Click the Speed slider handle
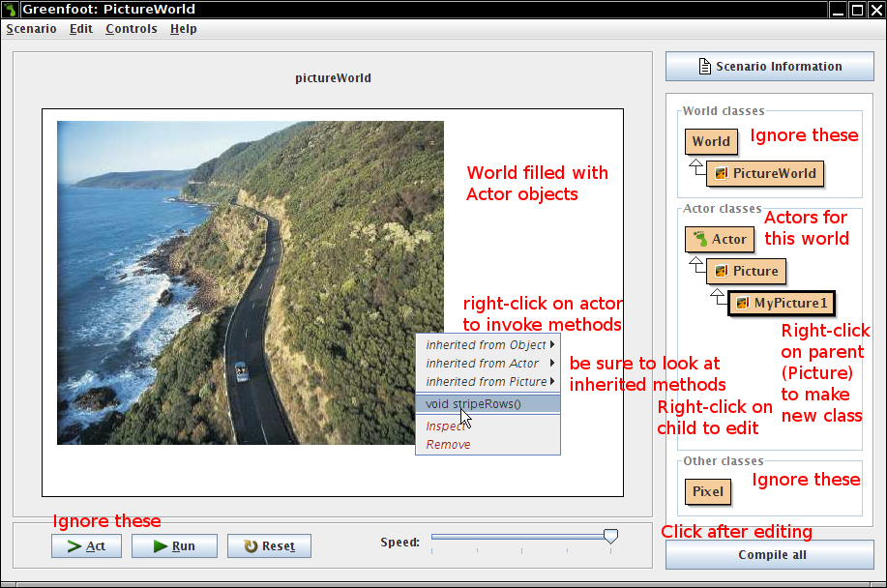The height and width of the screenshot is (588, 887). click(610, 536)
